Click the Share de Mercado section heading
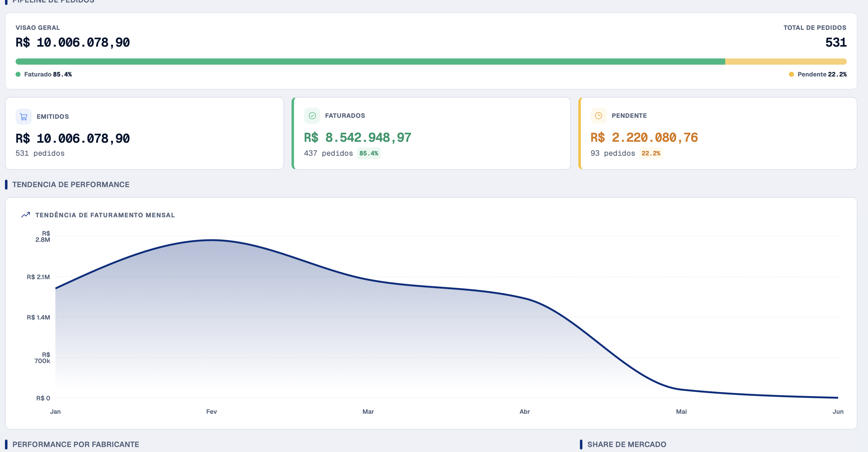This screenshot has width=868, height=452. 627,445
